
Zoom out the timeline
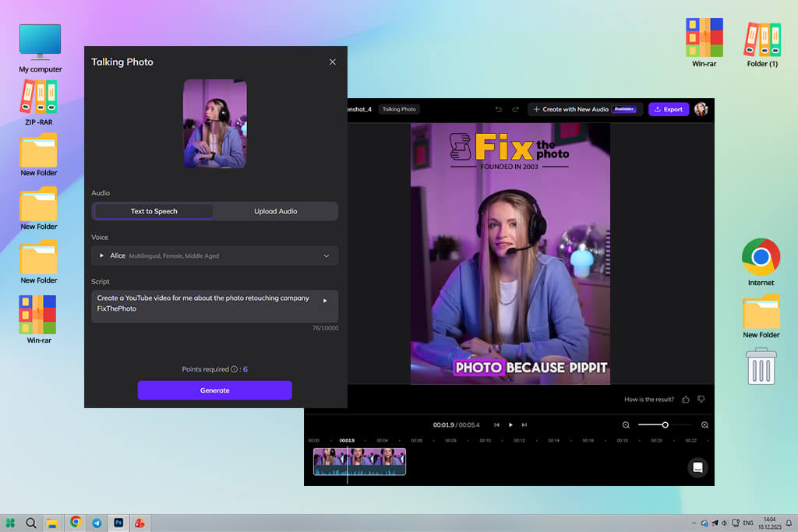[626, 425]
